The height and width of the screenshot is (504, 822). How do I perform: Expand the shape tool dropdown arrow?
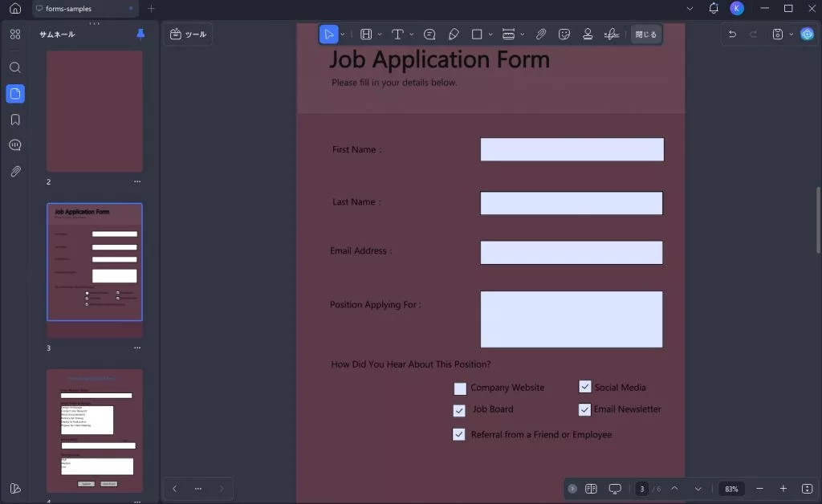click(x=490, y=35)
